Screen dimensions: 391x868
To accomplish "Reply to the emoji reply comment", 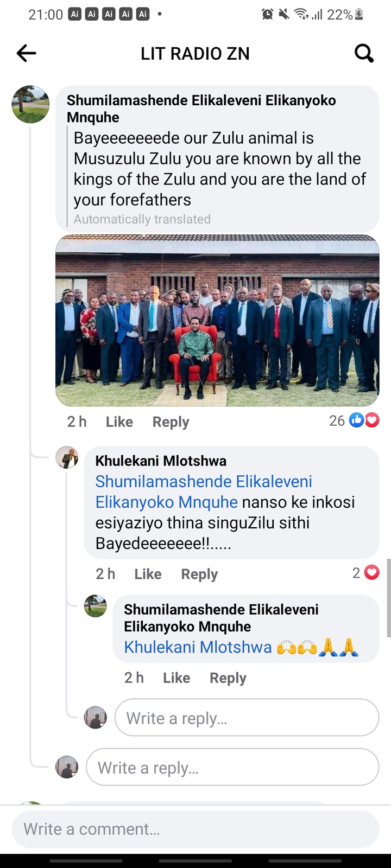I will click(x=228, y=678).
